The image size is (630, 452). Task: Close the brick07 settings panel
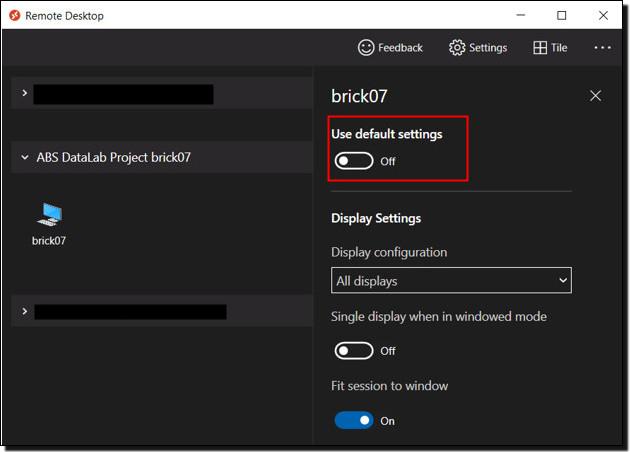[595, 96]
